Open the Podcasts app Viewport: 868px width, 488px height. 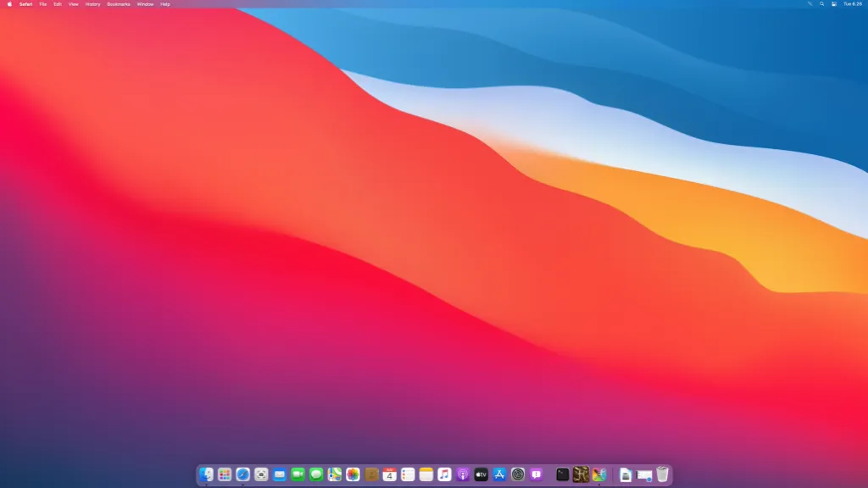pyautogui.click(x=461, y=474)
